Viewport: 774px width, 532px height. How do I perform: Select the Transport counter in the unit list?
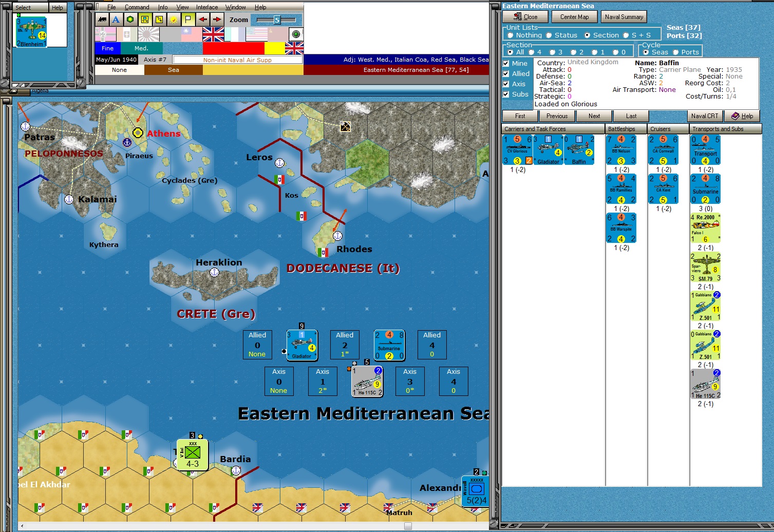705,150
